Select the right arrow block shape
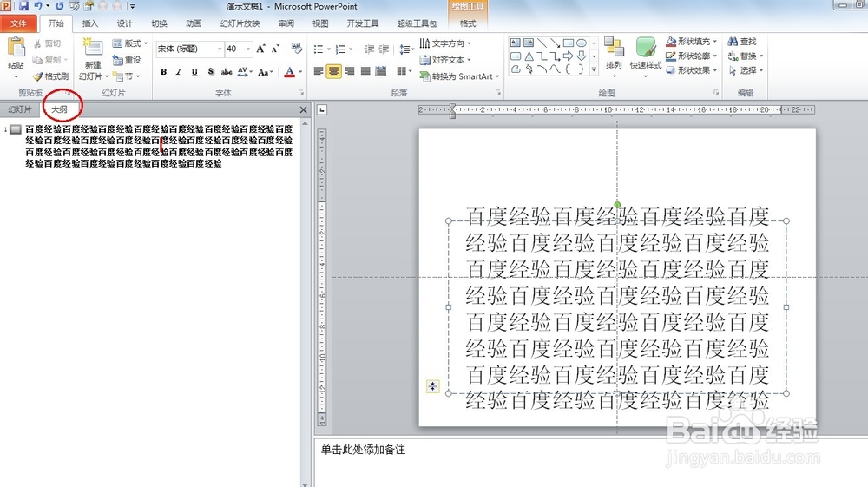The width and height of the screenshot is (868, 487). tap(569, 56)
